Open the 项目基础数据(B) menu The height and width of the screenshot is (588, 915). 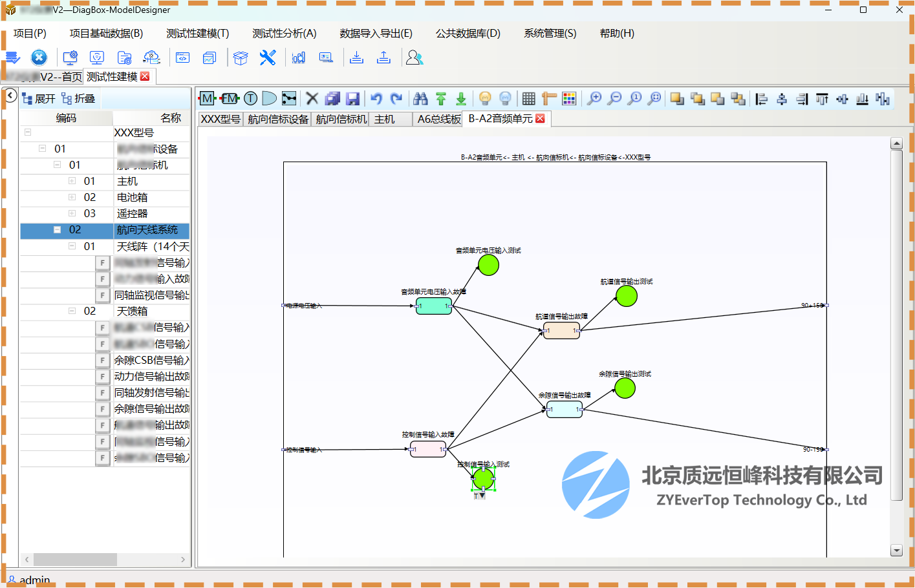[x=106, y=33]
